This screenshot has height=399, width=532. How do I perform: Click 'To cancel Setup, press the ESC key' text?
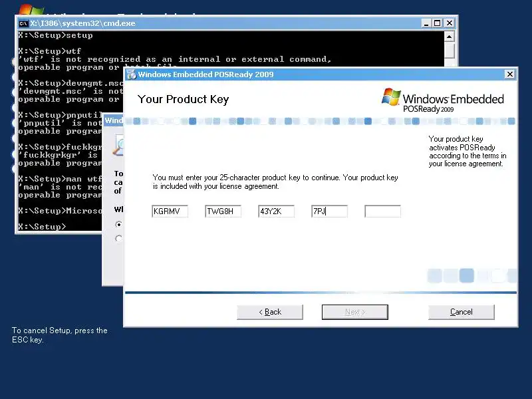coord(60,335)
